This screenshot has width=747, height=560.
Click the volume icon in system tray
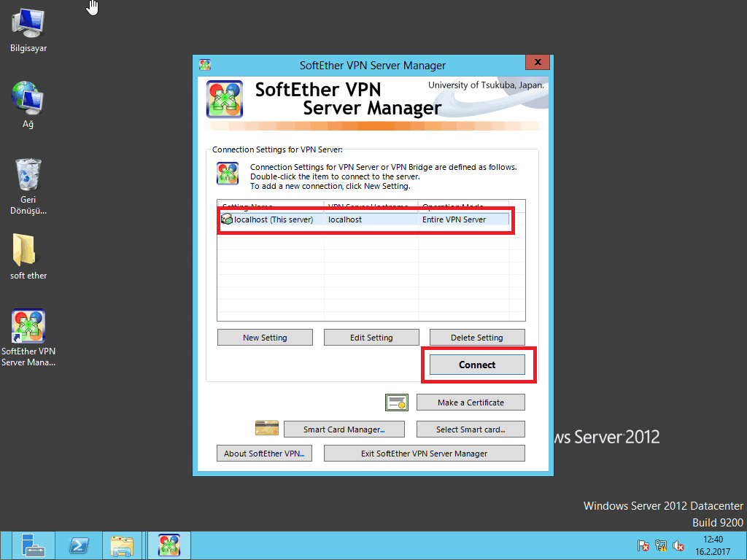pos(678,545)
